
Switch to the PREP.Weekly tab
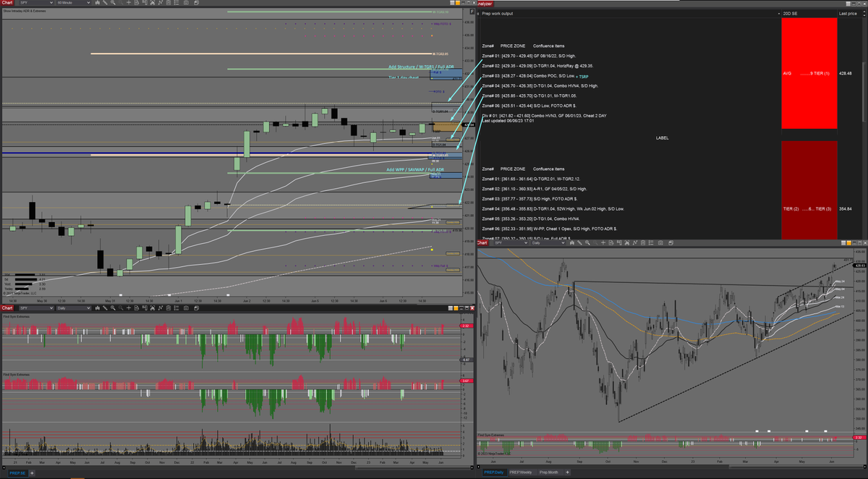coord(522,472)
